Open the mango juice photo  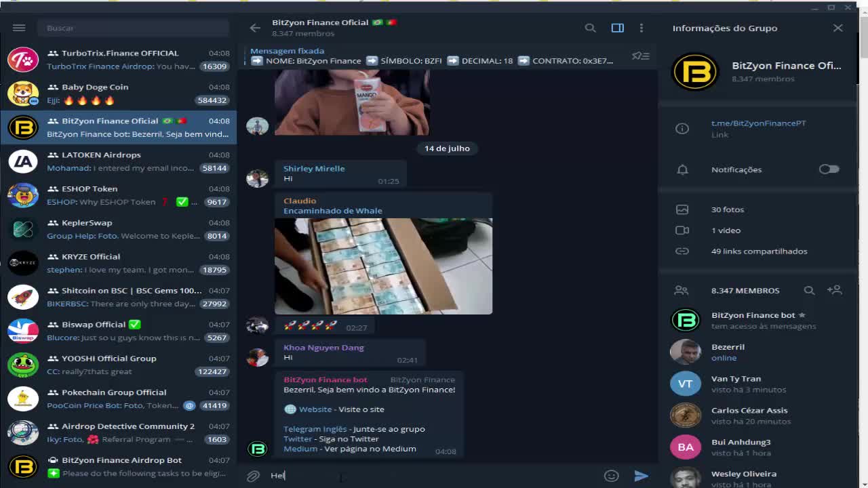pos(352,102)
